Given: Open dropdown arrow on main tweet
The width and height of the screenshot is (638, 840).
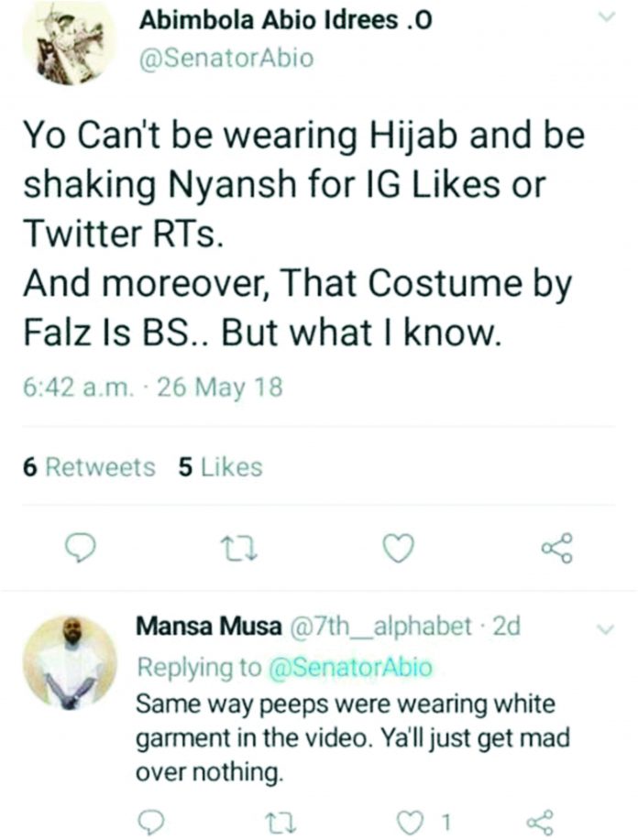Looking at the screenshot, I should click(604, 17).
